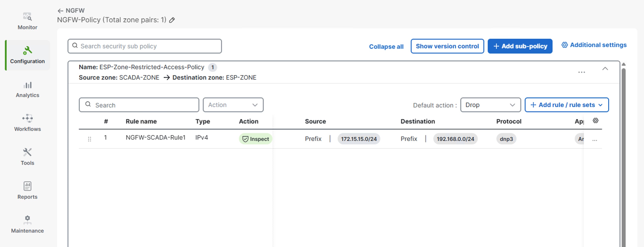644x247 pixels.
Task: Go back using the NGFW arrow
Action: 60,11
